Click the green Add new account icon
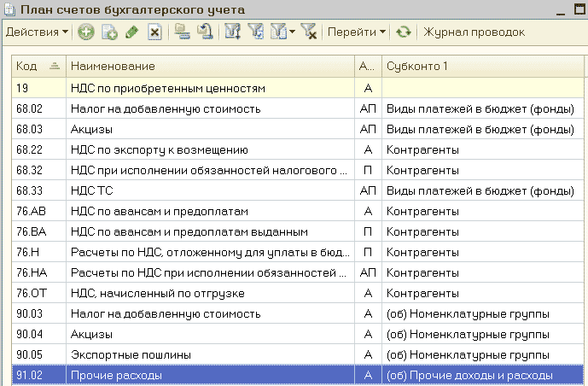The width and height of the screenshot is (588, 386). pyautogui.click(x=85, y=32)
